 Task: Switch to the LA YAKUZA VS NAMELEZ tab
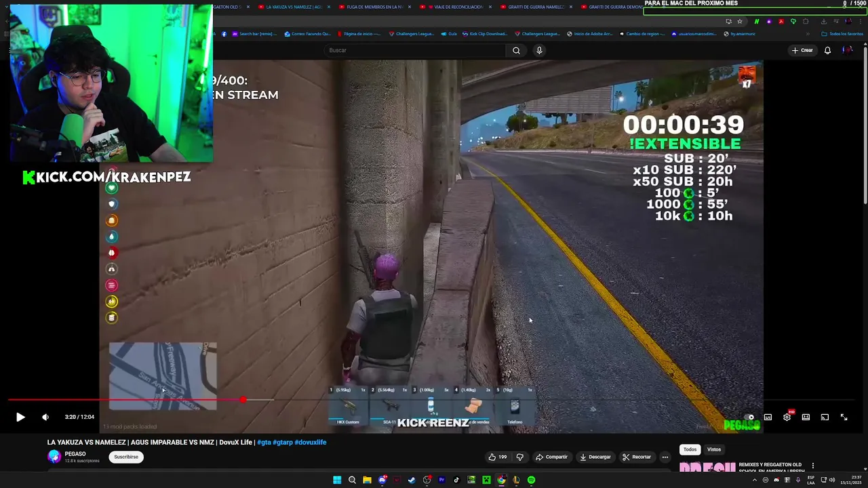pyautogui.click(x=295, y=7)
